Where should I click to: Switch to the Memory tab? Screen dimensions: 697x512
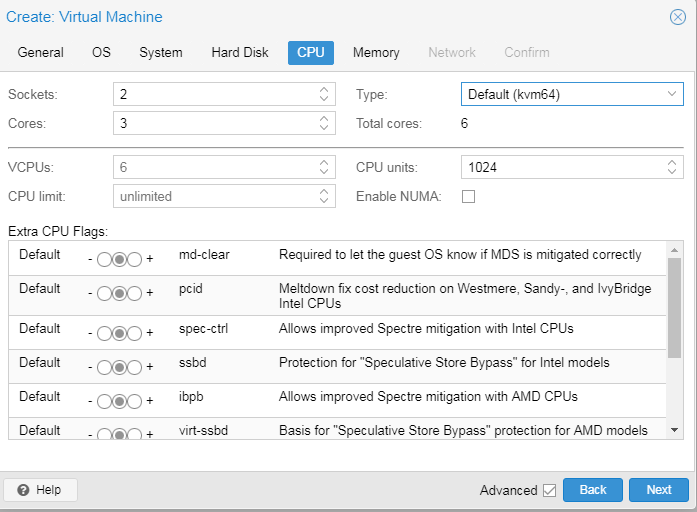coord(376,52)
